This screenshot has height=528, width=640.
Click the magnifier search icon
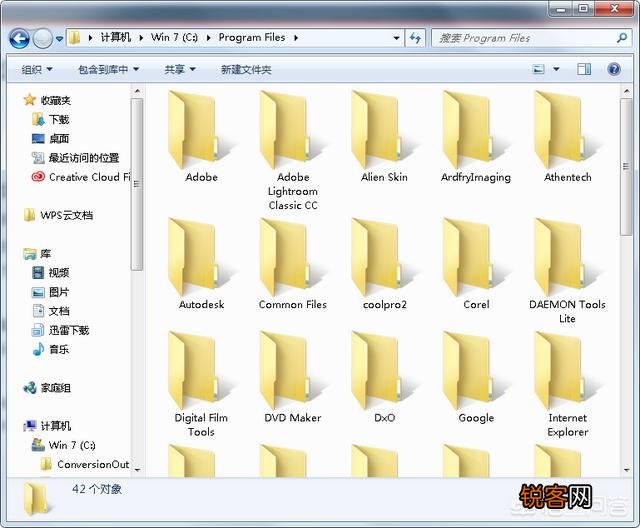pyautogui.click(x=622, y=38)
